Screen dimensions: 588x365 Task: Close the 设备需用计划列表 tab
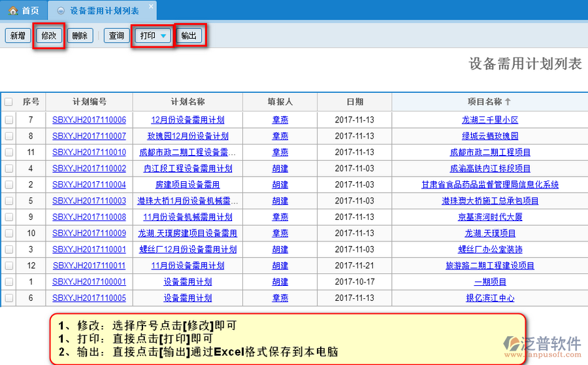(150, 7)
